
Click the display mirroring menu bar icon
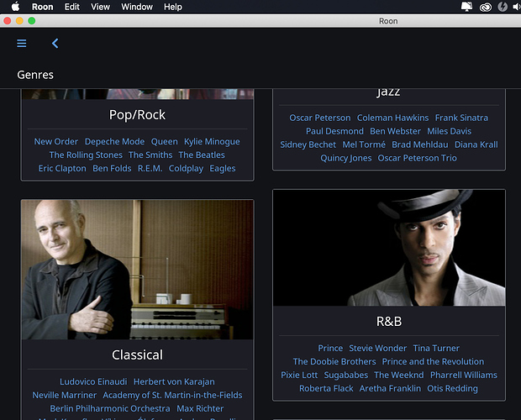(467, 7)
